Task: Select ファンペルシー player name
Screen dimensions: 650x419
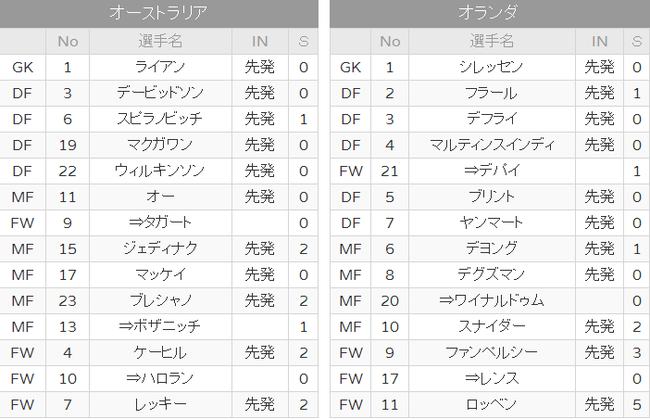Action: 491,353
